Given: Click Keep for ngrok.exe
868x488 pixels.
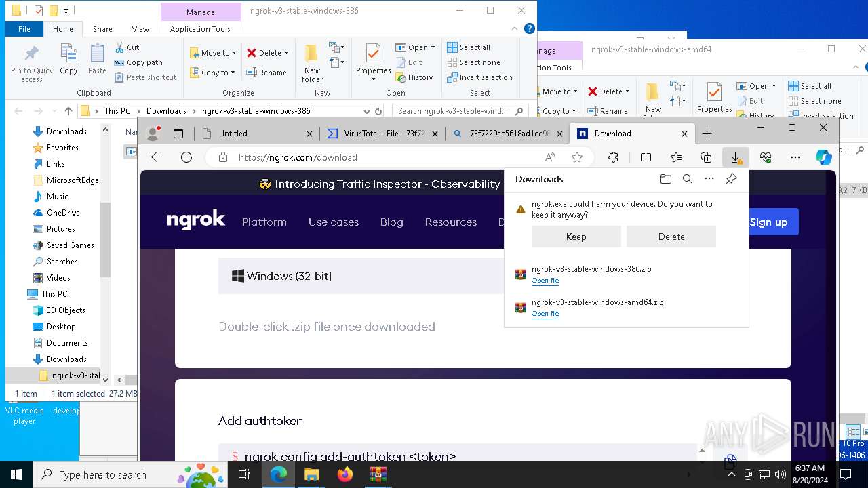Looking at the screenshot, I should point(576,237).
